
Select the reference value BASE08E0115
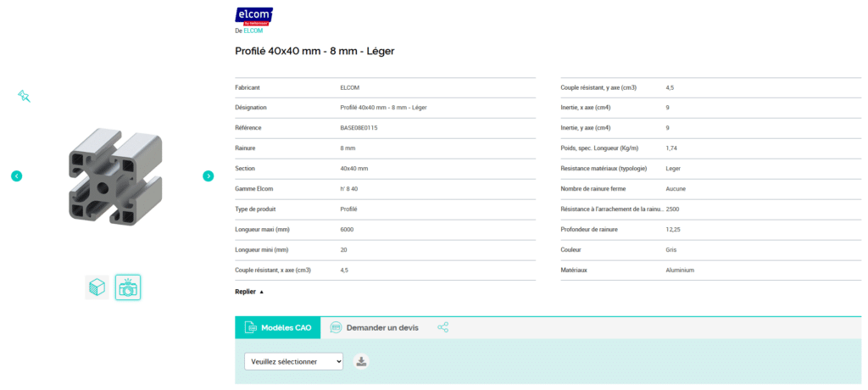tap(359, 128)
